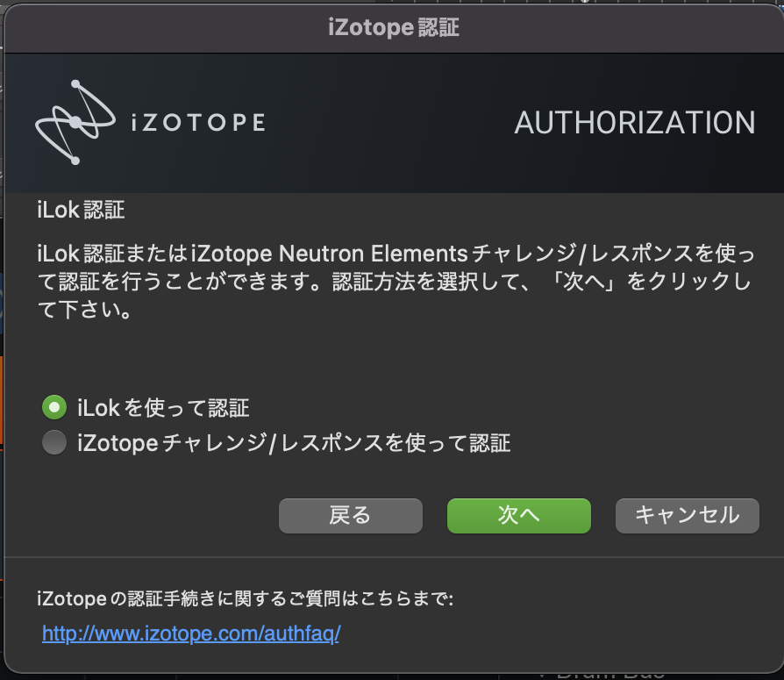
Task: Click the AUTHORIZATION header text
Action: click(x=635, y=123)
